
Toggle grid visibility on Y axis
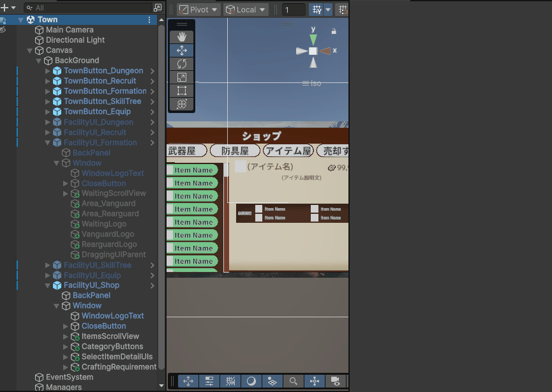point(315,10)
